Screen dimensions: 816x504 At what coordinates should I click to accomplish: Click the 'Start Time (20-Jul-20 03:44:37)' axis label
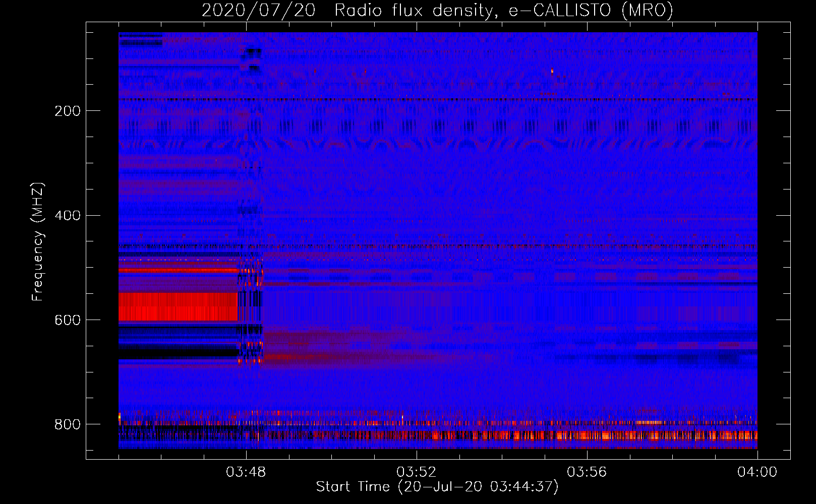tap(437, 487)
